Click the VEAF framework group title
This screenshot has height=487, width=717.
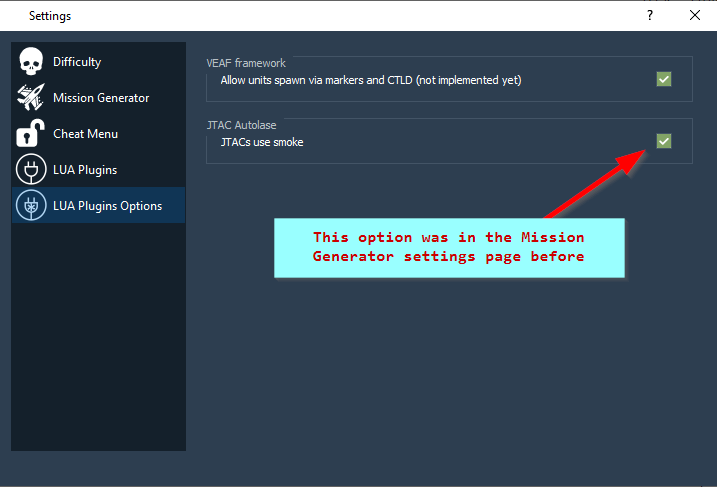point(245,63)
